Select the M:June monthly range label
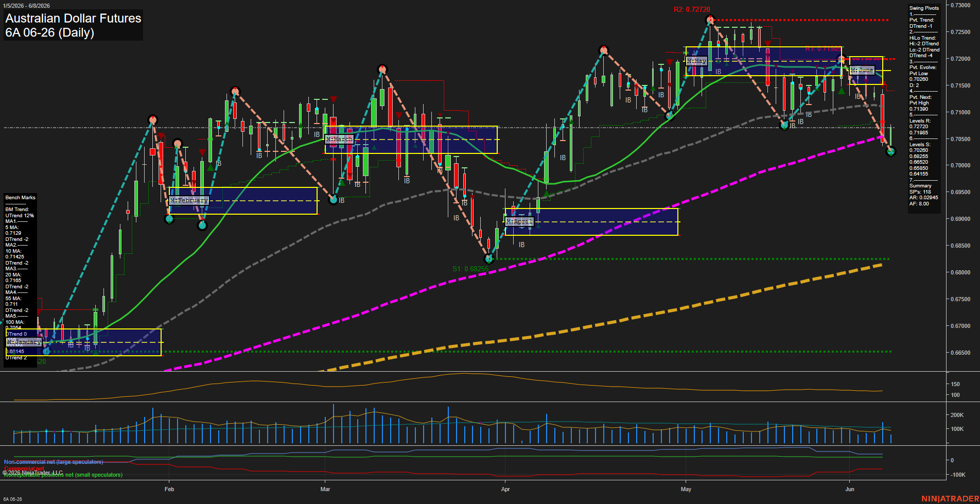The height and width of the screenshot is (504, 980). tap(862, 70)
